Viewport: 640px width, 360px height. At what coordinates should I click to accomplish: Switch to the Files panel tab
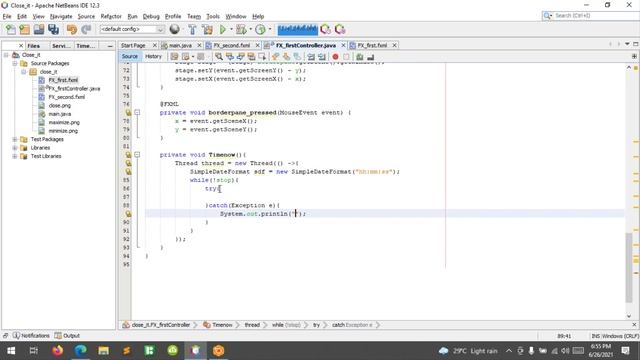coord(33,46)
